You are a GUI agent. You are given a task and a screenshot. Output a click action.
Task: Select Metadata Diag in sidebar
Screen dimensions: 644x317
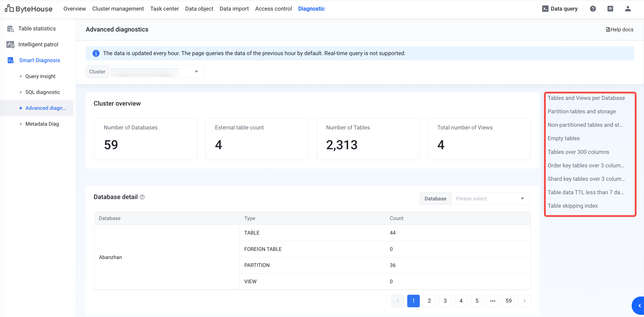point(42,124)
